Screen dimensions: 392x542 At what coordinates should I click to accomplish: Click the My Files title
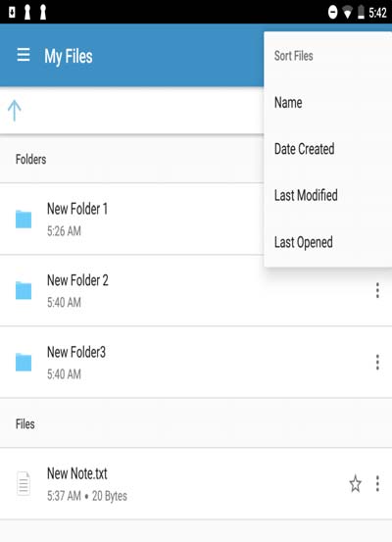[69, 56]
